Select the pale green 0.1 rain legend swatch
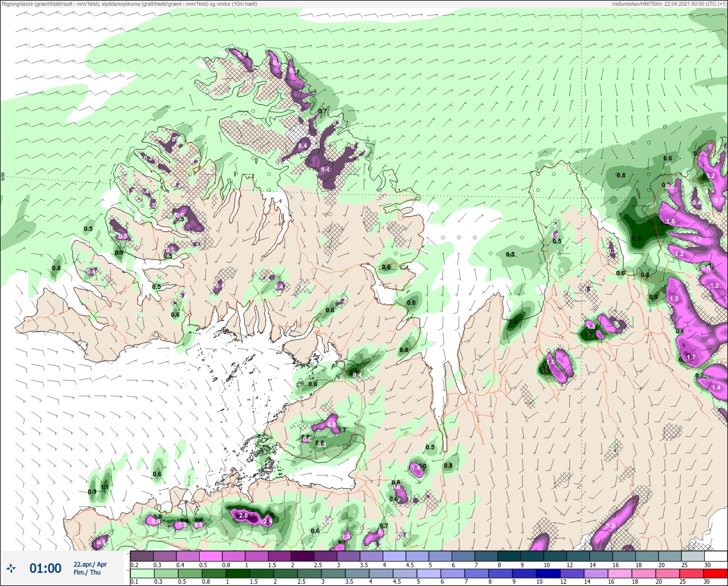The image size is (728, 586). pos(142,573)
